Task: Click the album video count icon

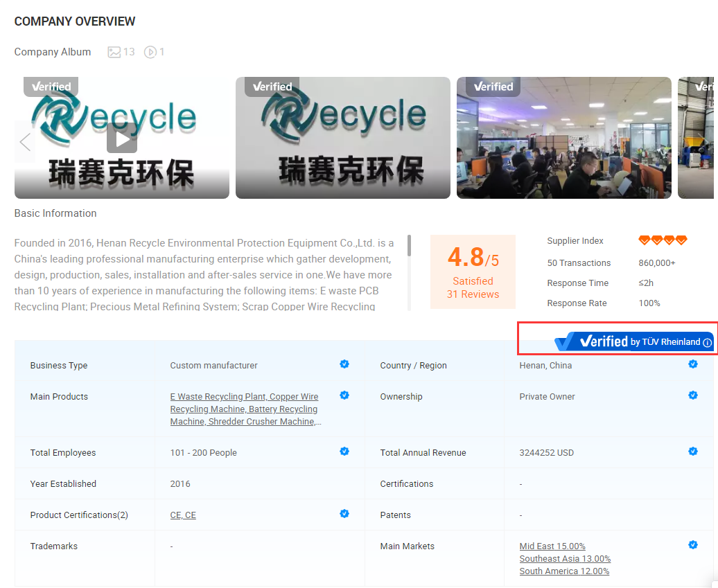Action: 150,52
